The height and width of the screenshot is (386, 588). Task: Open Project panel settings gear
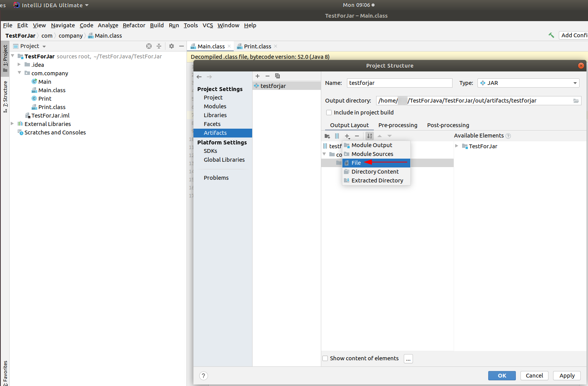click(172, 46)
